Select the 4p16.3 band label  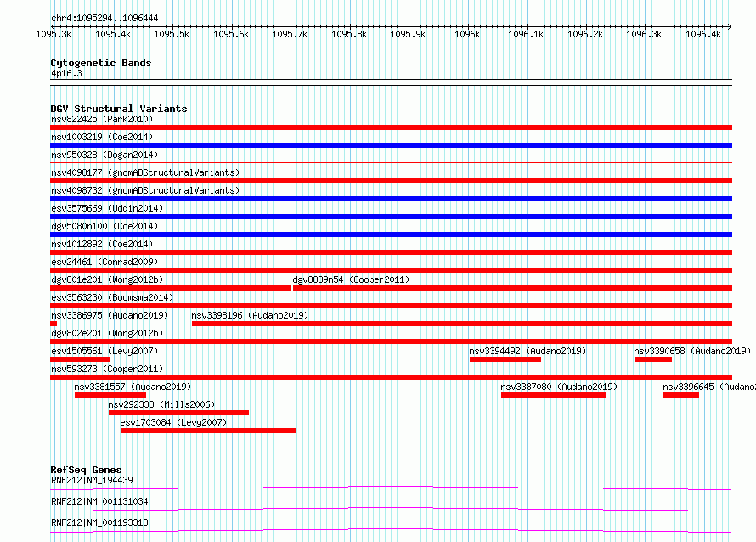click(x=66, y=73)
